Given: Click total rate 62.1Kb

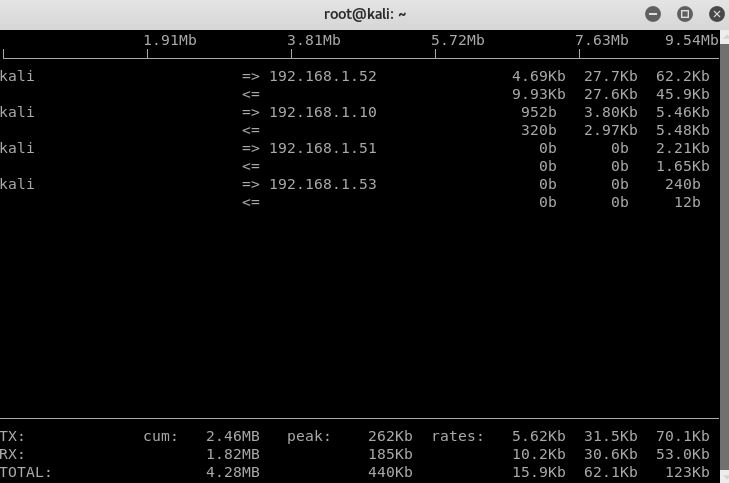Looking at the screenshot, I should (610, 472).
